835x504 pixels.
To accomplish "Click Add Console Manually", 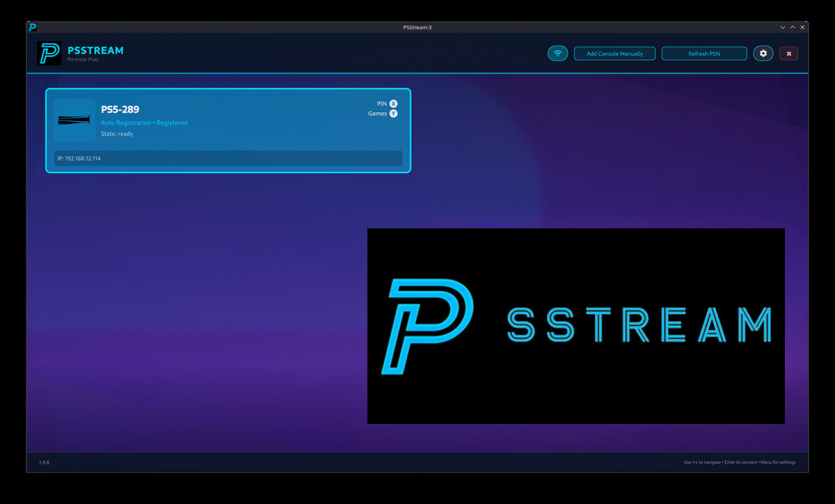I will coord(614,53).
